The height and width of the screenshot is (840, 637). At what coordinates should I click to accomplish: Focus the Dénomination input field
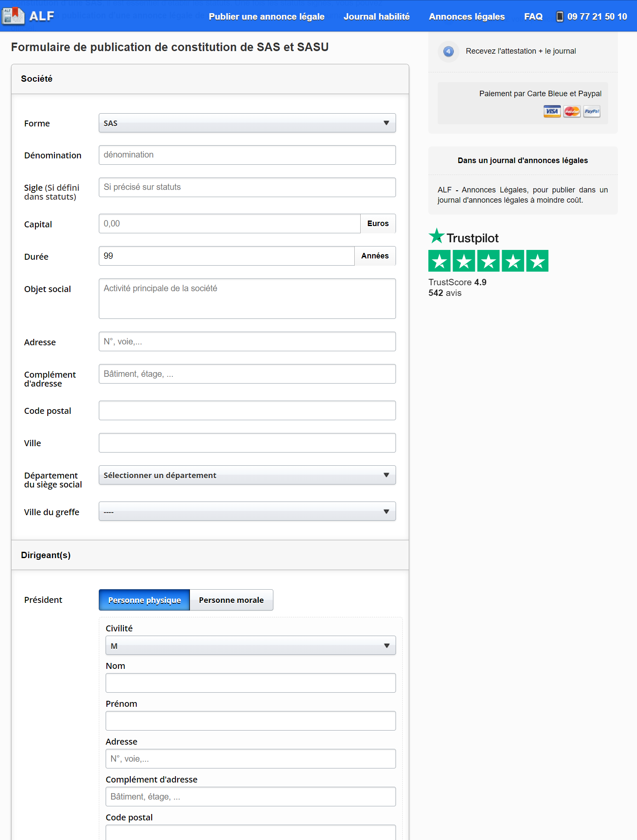[247, 155]
